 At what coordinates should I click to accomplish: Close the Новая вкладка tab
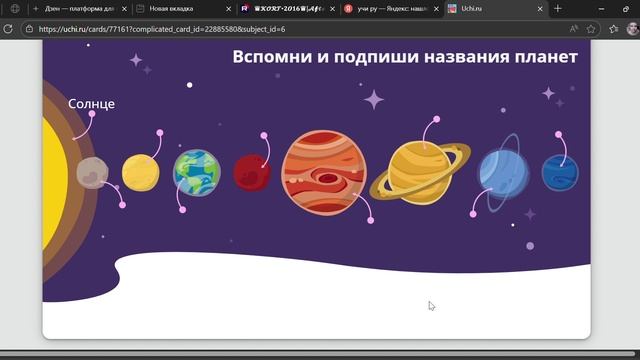[229, 9]
